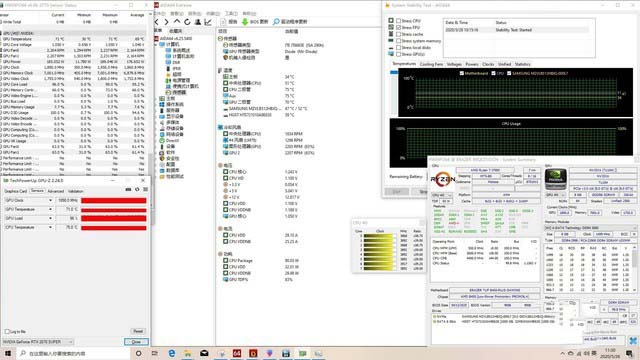Click Start button in Stability Test
The width and height of the screenshot is (640, 360).
[x=396, y=191]
